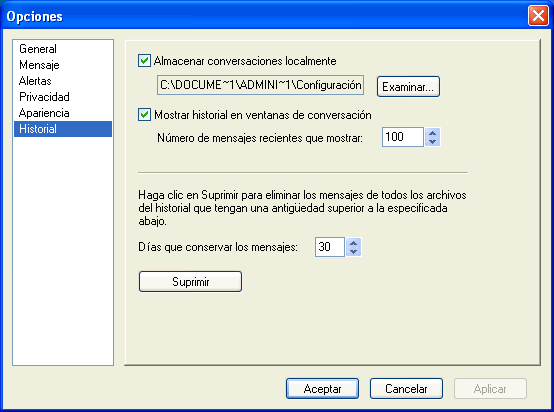Click Examinar to browse for folder
554x412 pixels.
408,87
